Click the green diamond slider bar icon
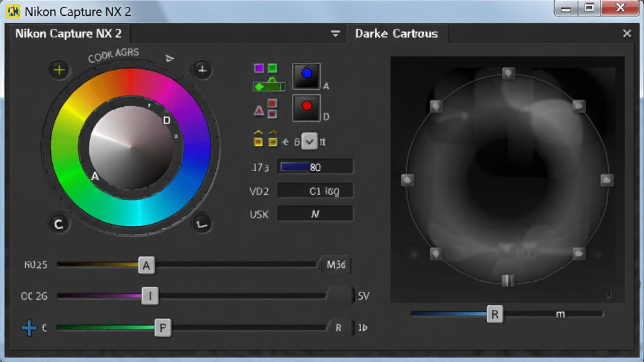This screenshot has height=362, width=644. tap(269, 86)
